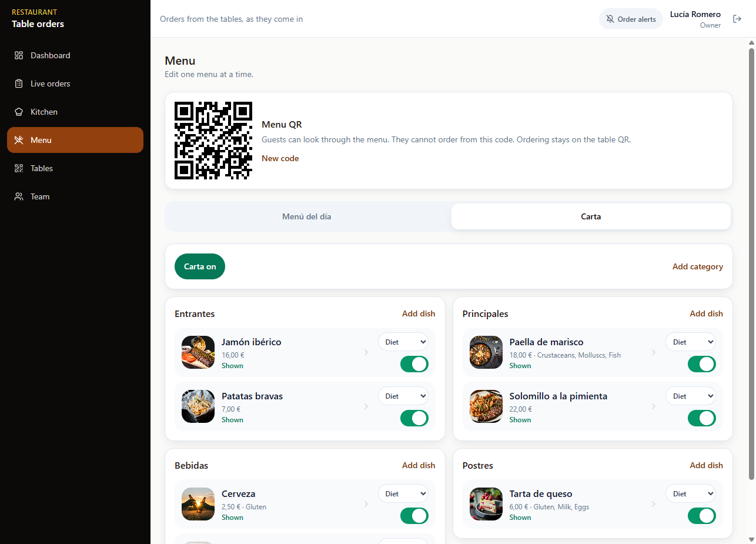Open Tarta de queso via its chevron arrow
This screenshot has height=544, width=756.
[653, 504]
